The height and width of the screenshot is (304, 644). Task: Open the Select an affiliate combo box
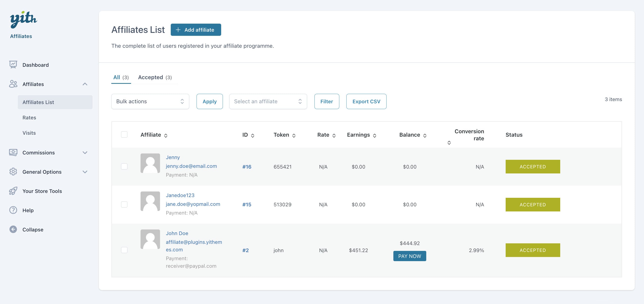268,102
